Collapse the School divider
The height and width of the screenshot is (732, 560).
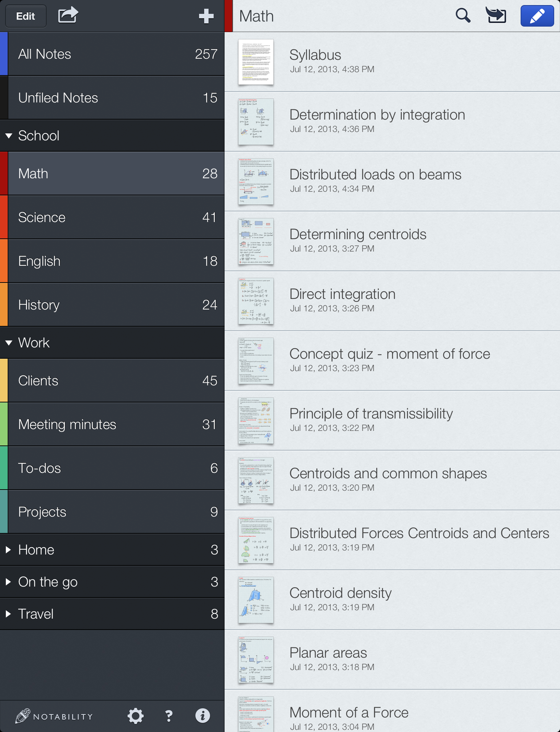click(x=9, y=136)
